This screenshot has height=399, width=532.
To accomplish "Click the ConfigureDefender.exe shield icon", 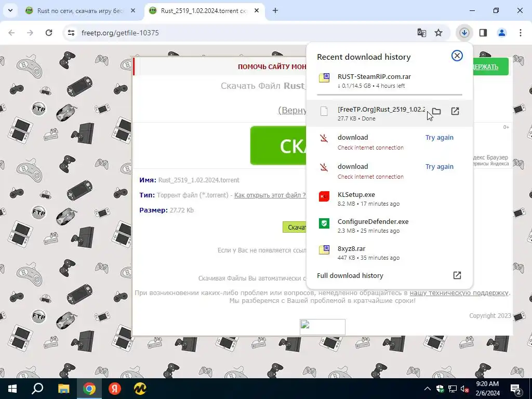I will (x=324, y=223).
